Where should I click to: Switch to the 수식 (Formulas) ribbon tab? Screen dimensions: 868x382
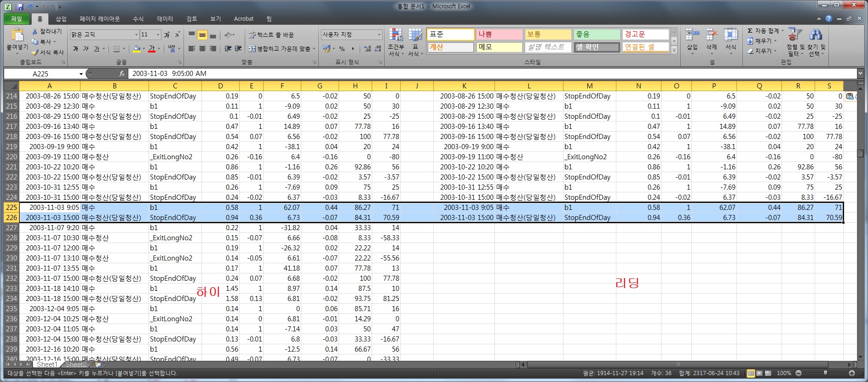[x=138, y=19]
